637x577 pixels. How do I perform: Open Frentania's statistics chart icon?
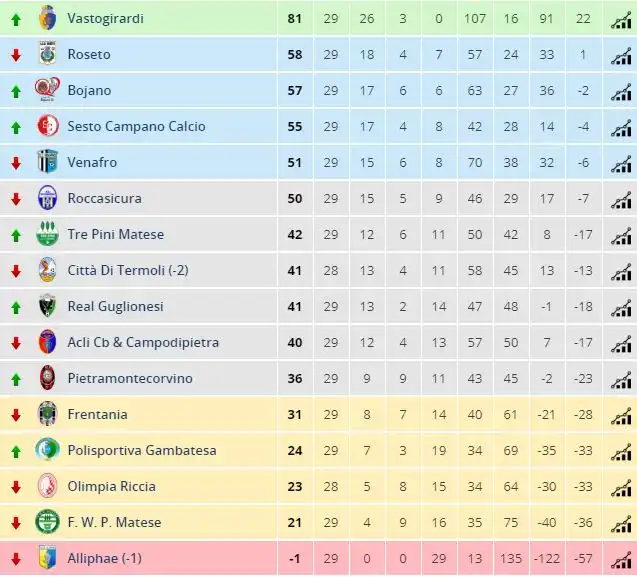click(x=621, y=415)
